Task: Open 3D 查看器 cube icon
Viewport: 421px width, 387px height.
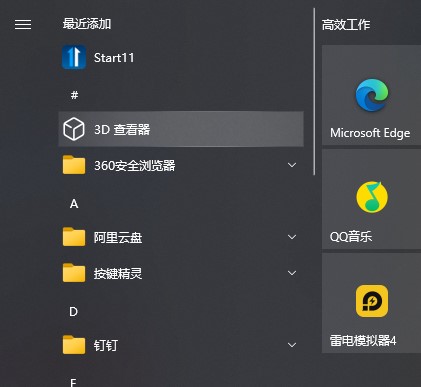Action: coord(74,129)
